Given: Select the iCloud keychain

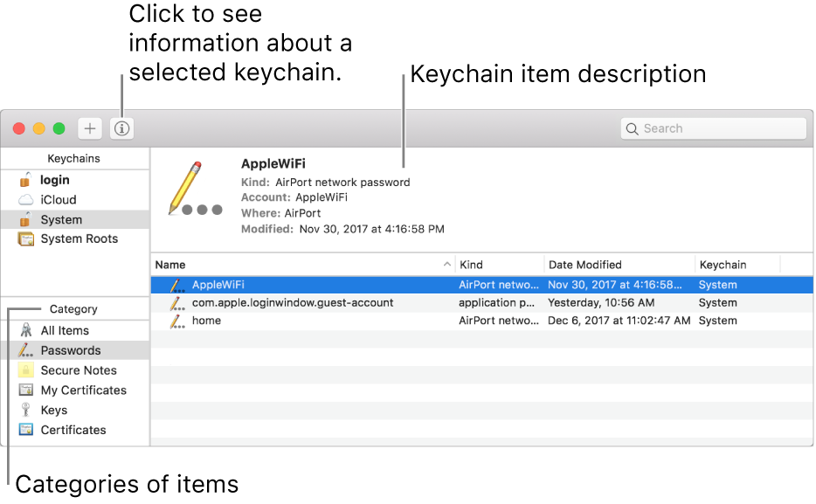Looking at the screenshot, I should [x=75, y=200].
